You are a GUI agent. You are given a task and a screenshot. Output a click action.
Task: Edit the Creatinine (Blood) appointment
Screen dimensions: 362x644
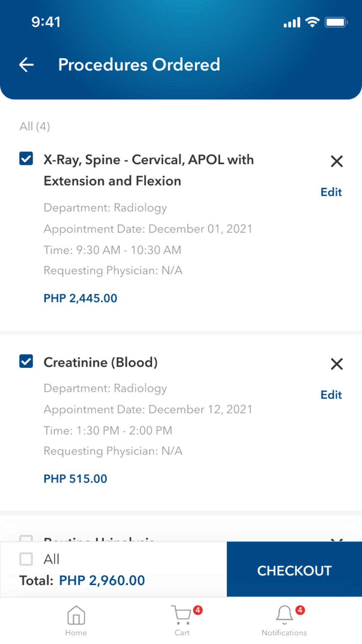[x=331, y=394]
